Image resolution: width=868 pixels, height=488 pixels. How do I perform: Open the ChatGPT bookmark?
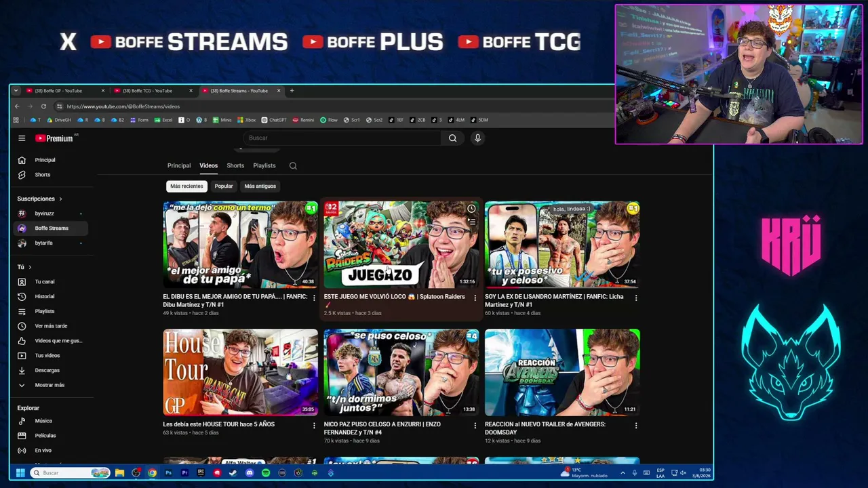[x=274, y=120]
